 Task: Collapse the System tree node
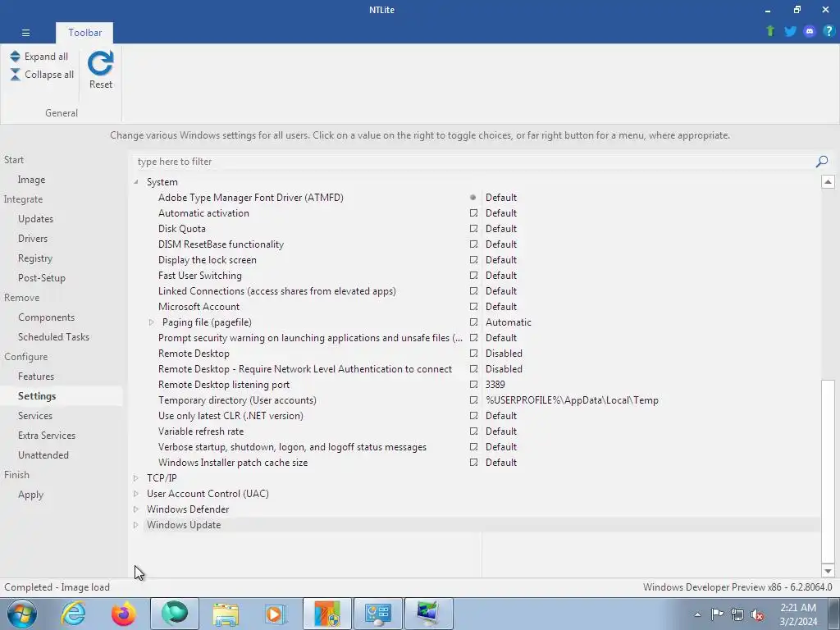pyautogui.click(x=136, y=182)
